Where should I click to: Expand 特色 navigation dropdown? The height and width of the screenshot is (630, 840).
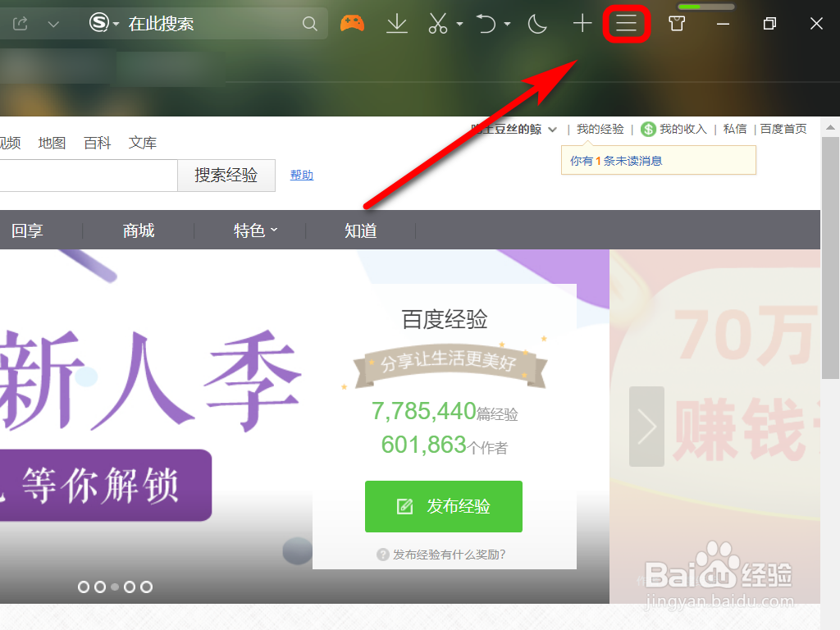[x=255, y=231]
